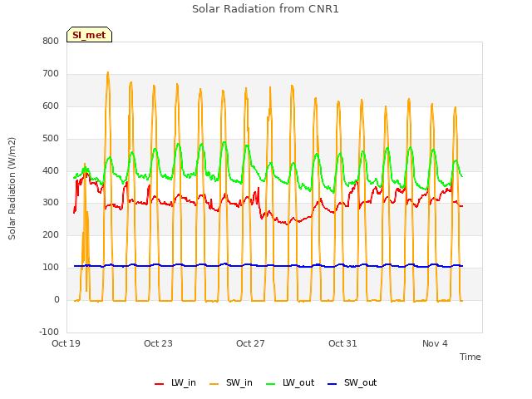Click the 300 y-axis tick label
The width and height of the screenshot is (532, 399).
51,203
